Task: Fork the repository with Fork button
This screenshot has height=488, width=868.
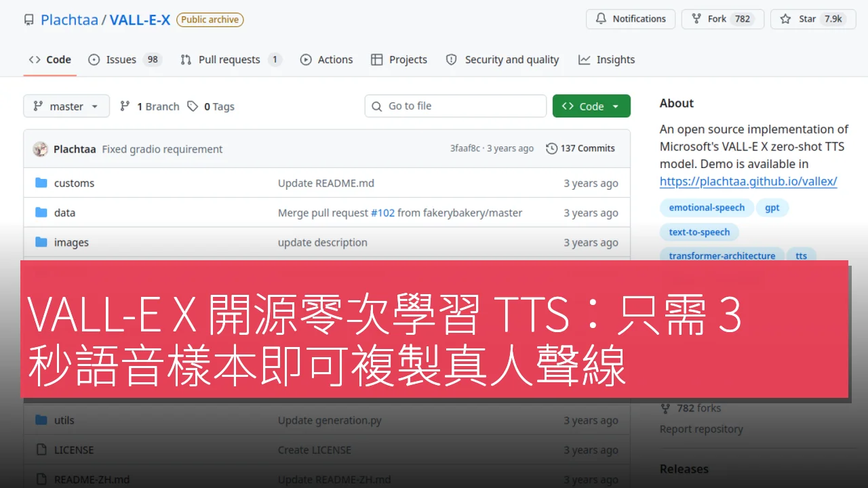Action: click(722, 19)
